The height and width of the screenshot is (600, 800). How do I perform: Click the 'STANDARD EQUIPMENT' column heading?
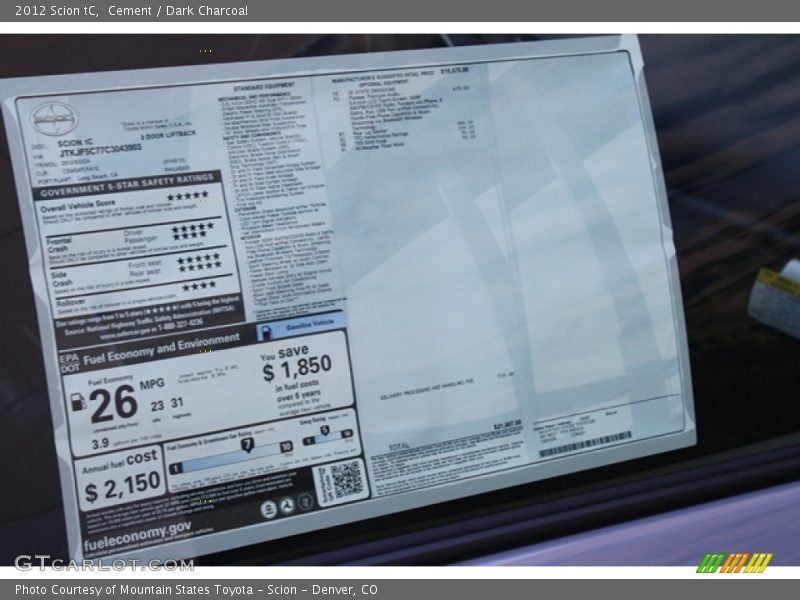(264, 86)
